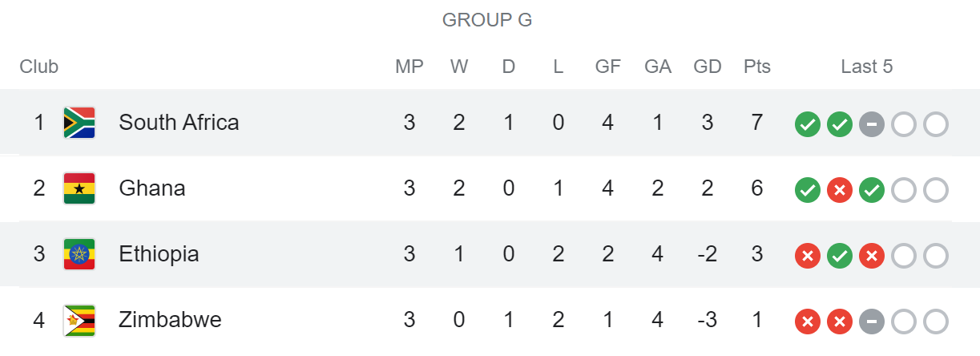Click Ghana's red loss icon
The width and height of the screenshot is (980, 356).
[x=839, y=190]
